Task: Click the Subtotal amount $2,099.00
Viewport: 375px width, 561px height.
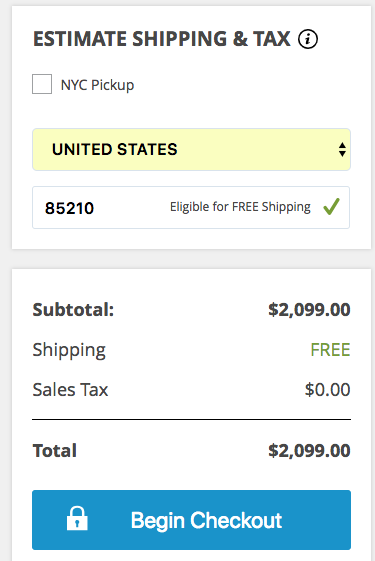Action: point(309,309)
